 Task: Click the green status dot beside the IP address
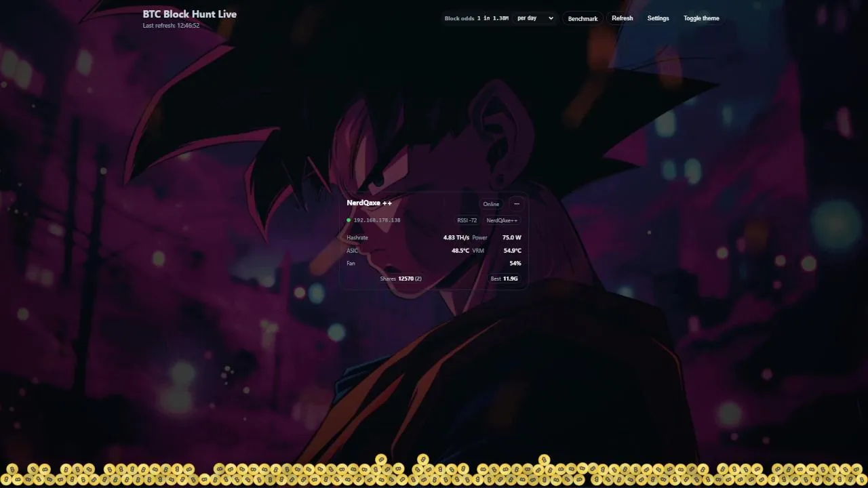click(349, 220)
